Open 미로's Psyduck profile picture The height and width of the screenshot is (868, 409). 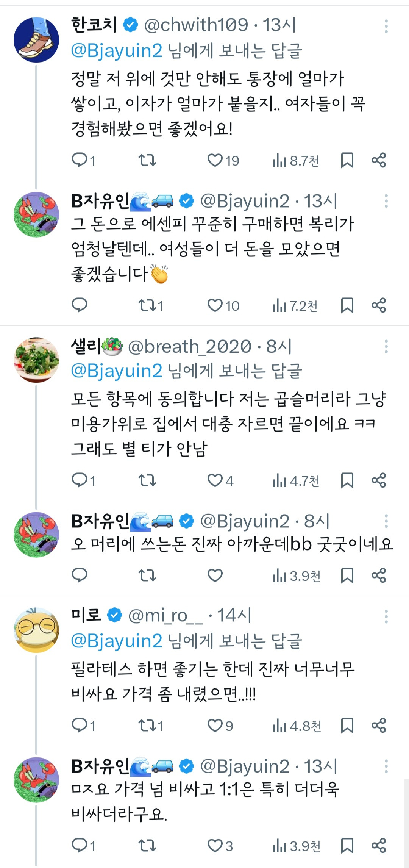[x=36, y=630]
